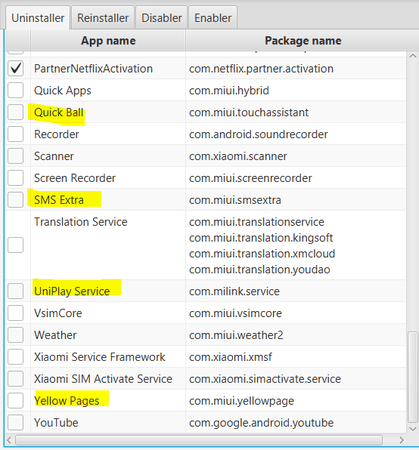Click the vertical scrollbar down arrow
The width and height of the screenshot is (419, 450).
413,429
